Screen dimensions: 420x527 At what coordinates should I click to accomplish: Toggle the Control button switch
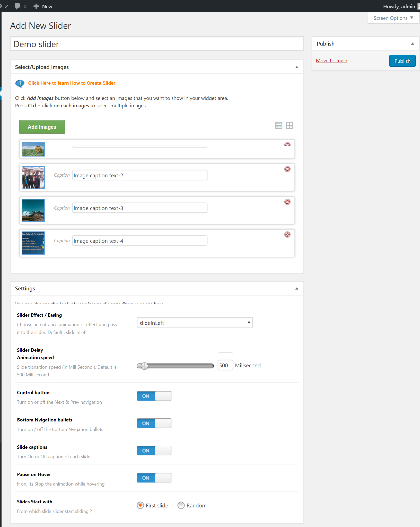[x=154, y=396]
